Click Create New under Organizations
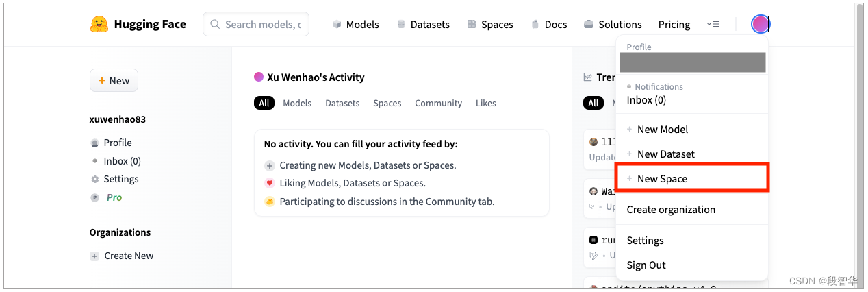Image resolution: width=868 pixels, height=292 pixels. [122, 256]
